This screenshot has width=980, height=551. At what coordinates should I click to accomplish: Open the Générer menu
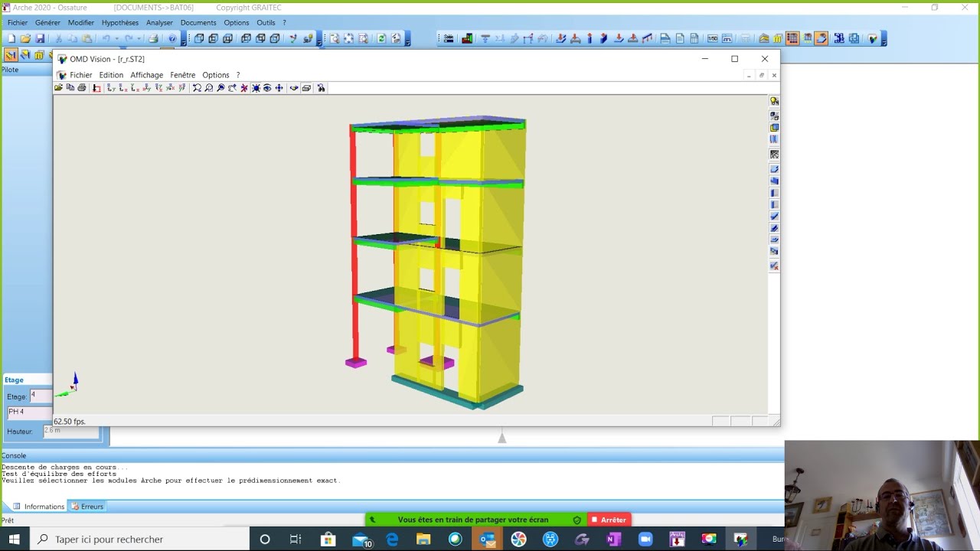pos(47,23)
